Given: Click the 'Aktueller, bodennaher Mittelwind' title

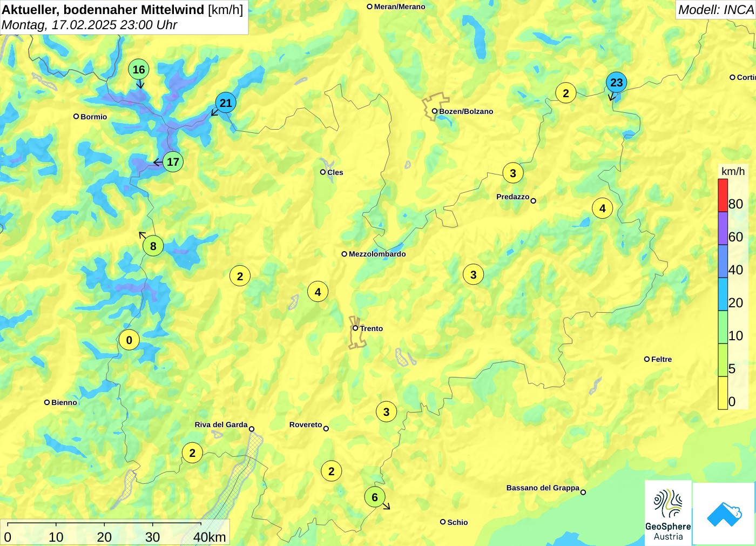Looking at the screenshot, I should click(103, 9).
